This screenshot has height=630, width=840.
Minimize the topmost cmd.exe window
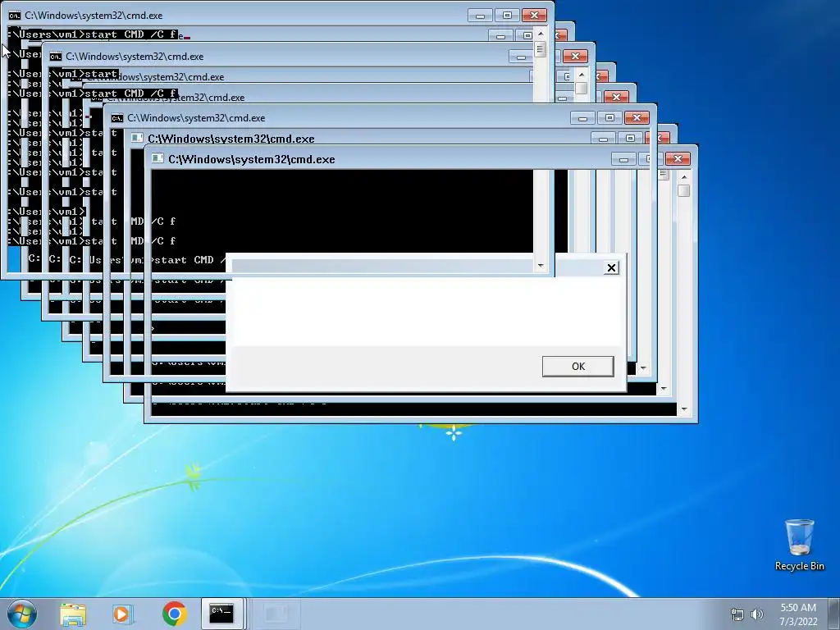click(x=480, y=15)
